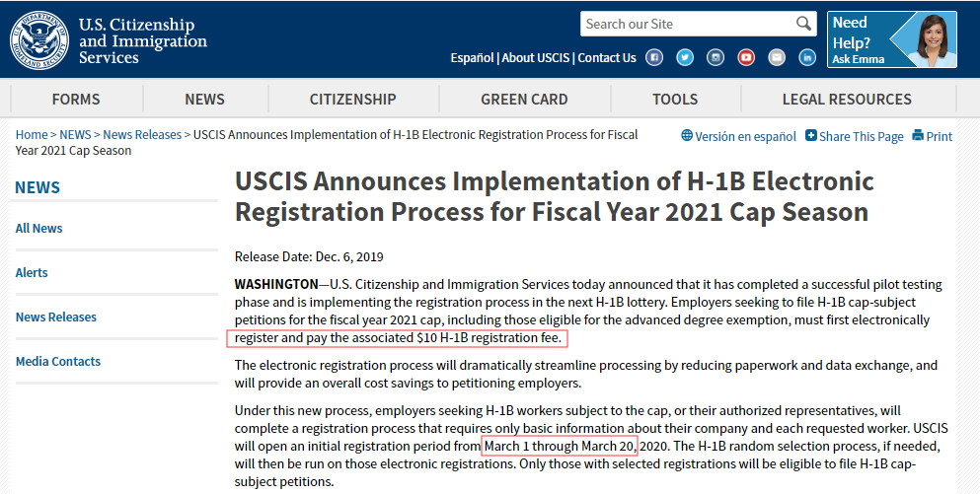Click the Department of Homeland Security seal logo
The height and width of the screenshot is (494, 980).
[x=38, y=40]
